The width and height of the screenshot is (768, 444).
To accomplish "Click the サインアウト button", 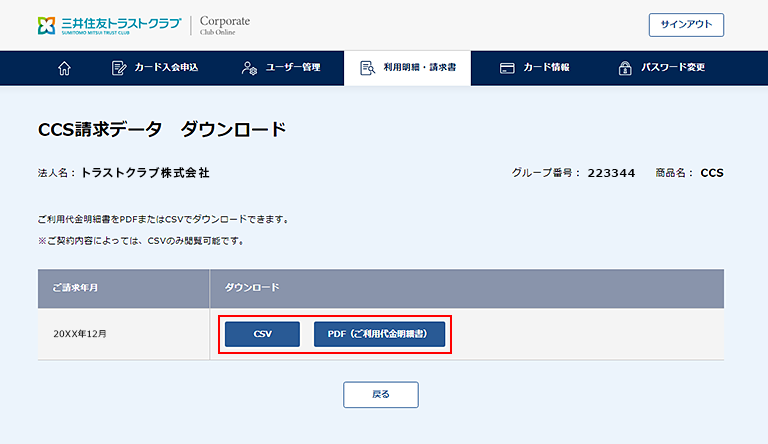I will click(x=686, y=25).
